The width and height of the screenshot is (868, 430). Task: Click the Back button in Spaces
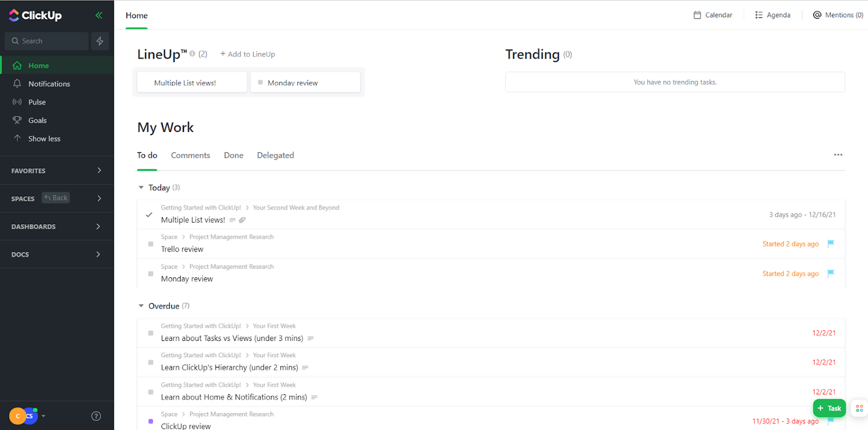pyautogui.click(x=56, y=198)
